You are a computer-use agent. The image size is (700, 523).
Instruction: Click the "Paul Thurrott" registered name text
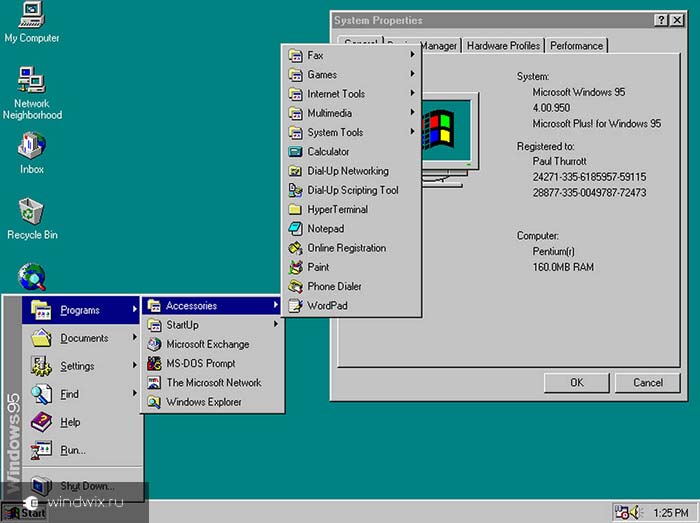[559, 161]
